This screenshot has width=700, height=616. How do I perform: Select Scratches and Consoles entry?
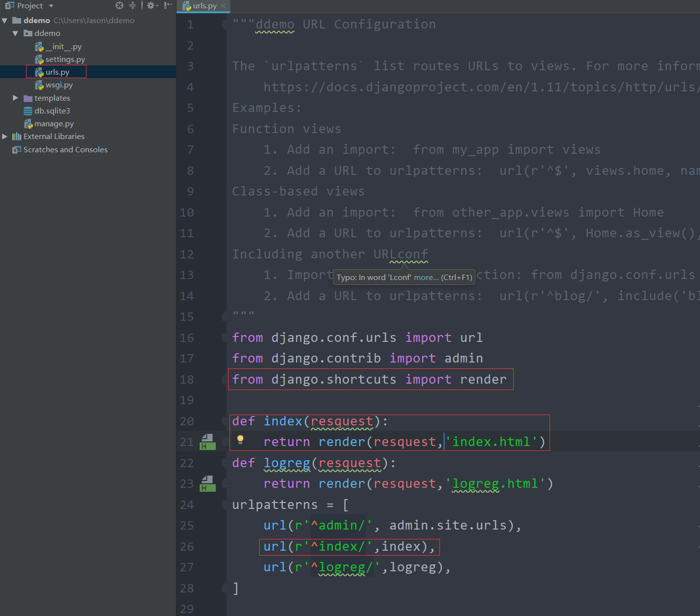(60, 150)
